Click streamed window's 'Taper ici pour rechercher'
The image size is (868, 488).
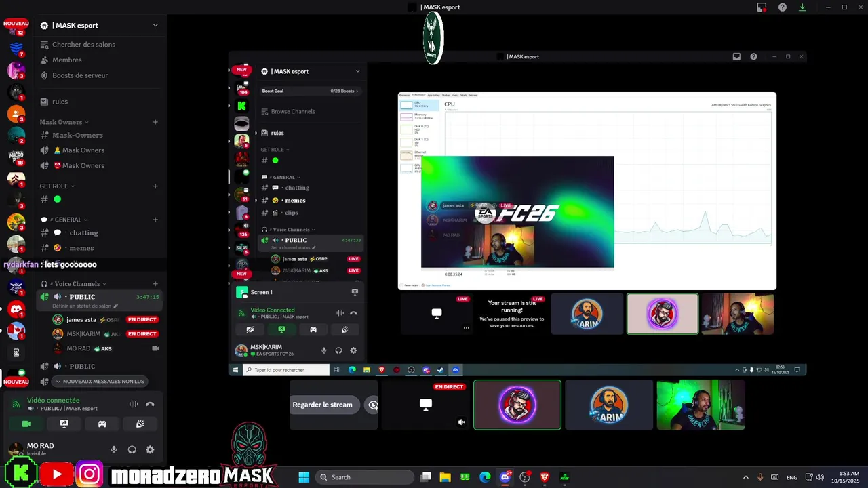point(285,370)
